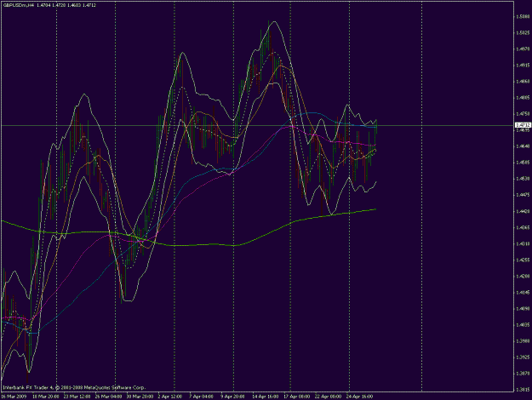
Task: Click the 1.4585 price axis label
Action: 523,163
